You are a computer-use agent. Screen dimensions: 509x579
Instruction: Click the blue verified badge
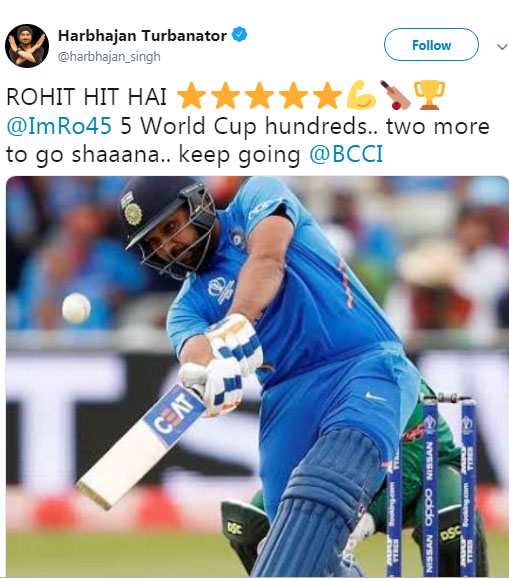239,35
